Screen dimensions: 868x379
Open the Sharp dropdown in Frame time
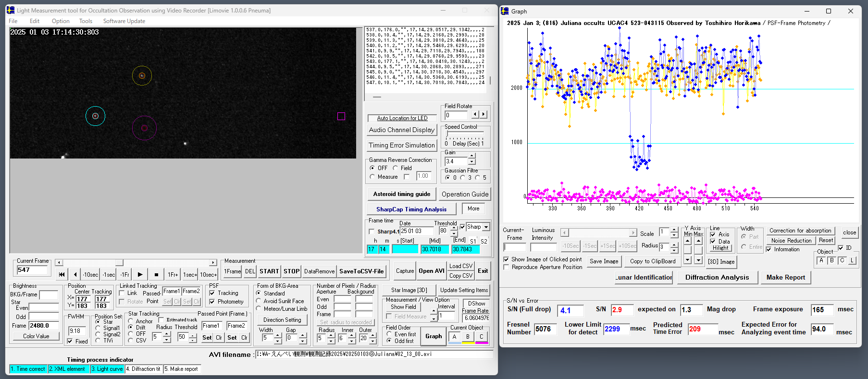(x=486, y=227)
